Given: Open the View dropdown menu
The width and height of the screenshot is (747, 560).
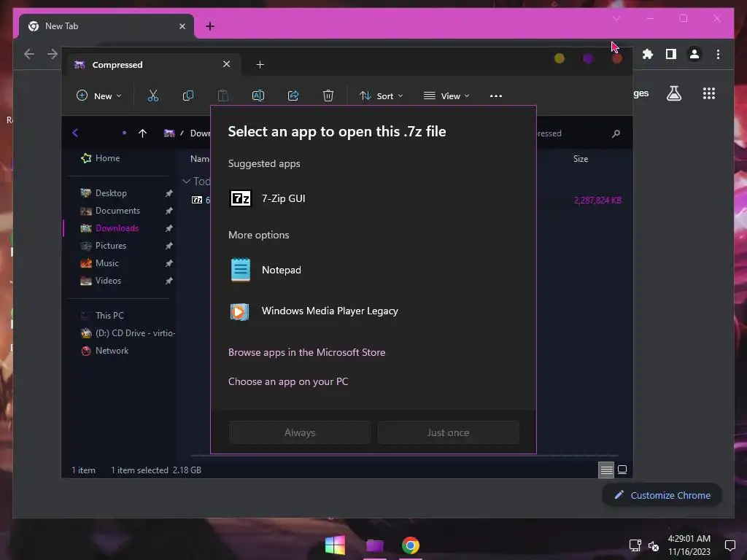Looking at the screenshot, I should tap(446, 96).
